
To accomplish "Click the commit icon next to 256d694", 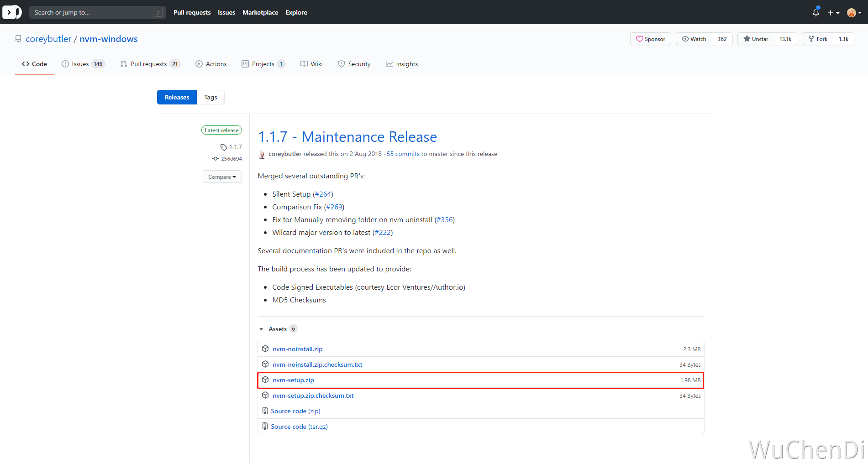I will (216, 159).
